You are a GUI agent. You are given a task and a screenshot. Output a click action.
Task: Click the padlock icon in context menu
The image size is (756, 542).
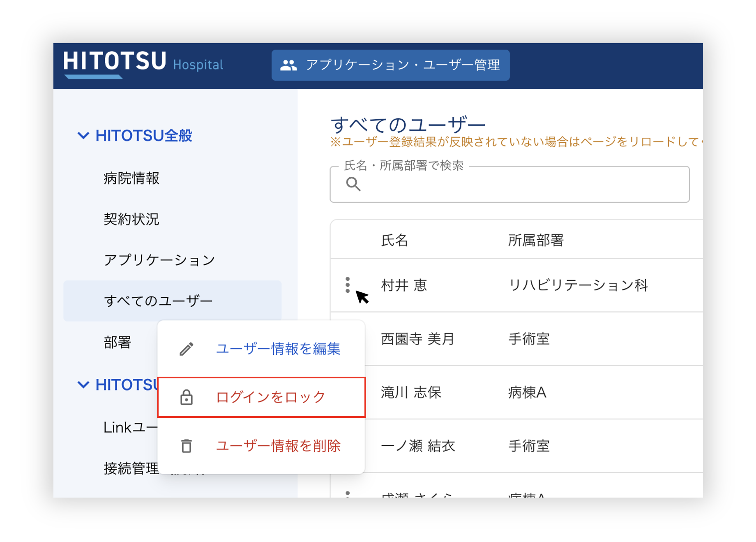(x=187, y=397)
